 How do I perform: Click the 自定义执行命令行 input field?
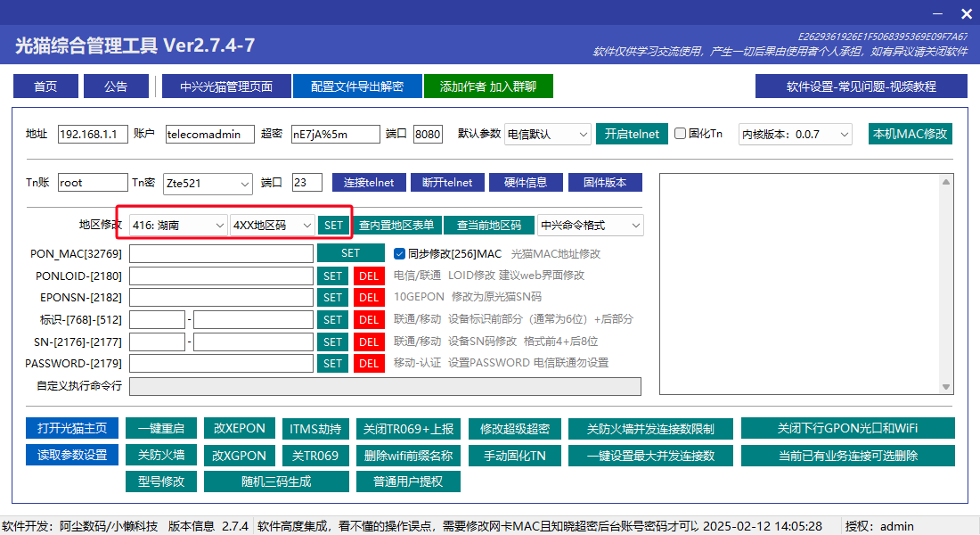pyautogui.click(x=385, y=386)
